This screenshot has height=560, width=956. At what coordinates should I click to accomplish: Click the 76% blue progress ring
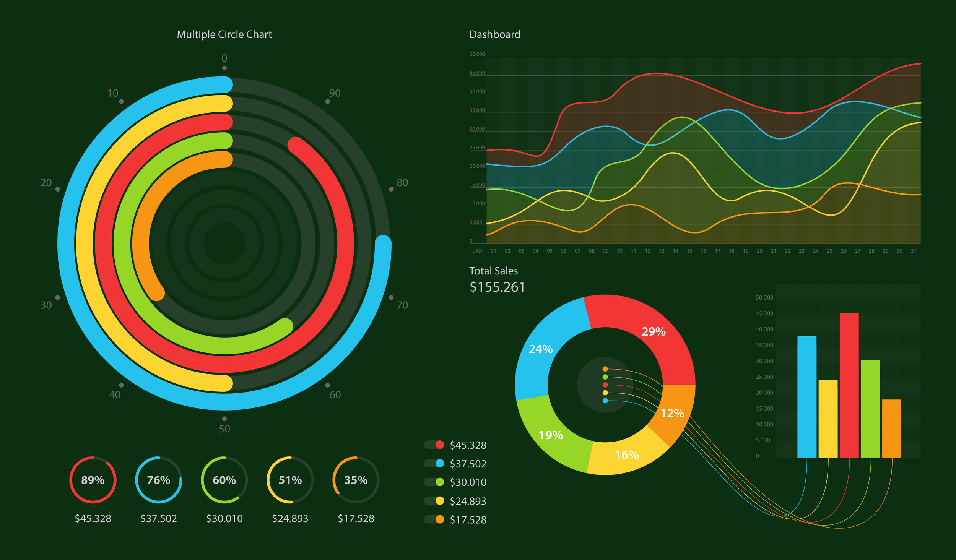point(159,480)
